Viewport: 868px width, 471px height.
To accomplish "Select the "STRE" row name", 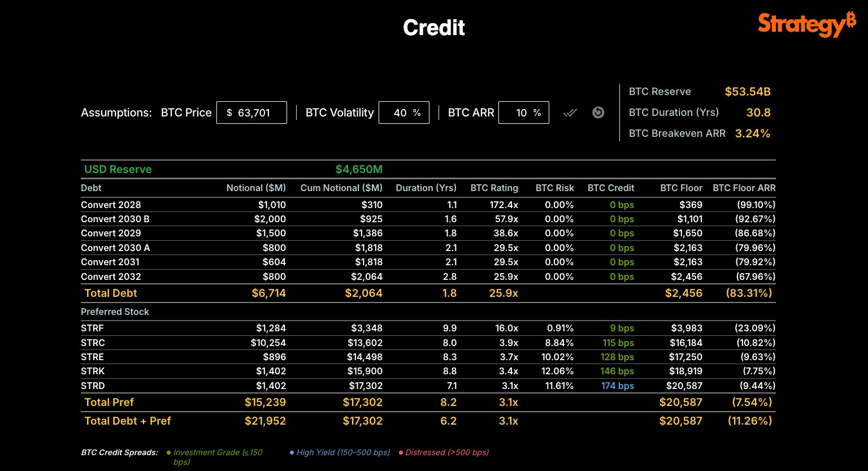I will [x=92, y=357].
